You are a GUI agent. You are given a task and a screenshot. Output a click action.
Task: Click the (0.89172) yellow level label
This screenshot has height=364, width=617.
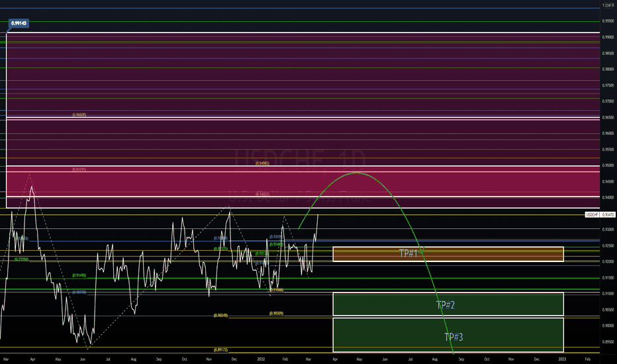(x=220, y=350)
